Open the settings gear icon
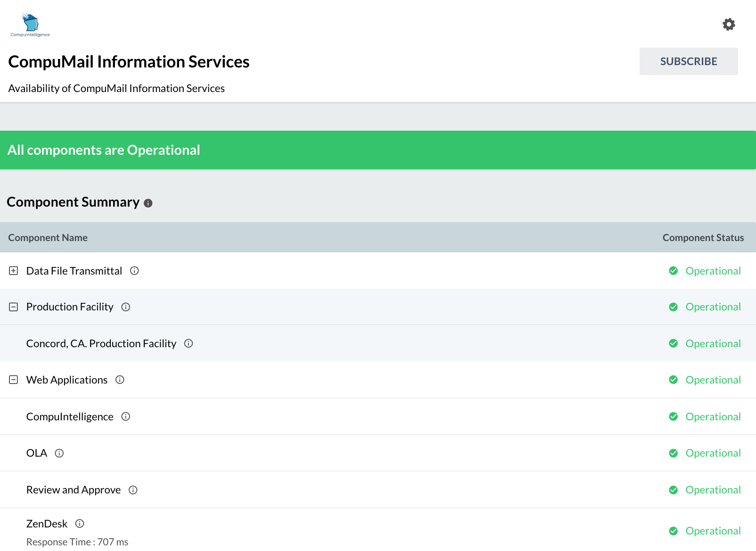The image size is (756, 551). point(729,25)
